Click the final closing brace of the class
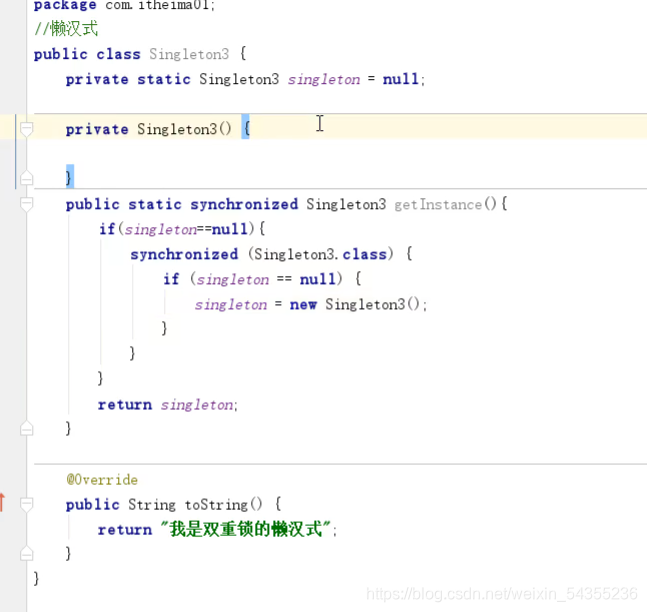 coord(36,578)
